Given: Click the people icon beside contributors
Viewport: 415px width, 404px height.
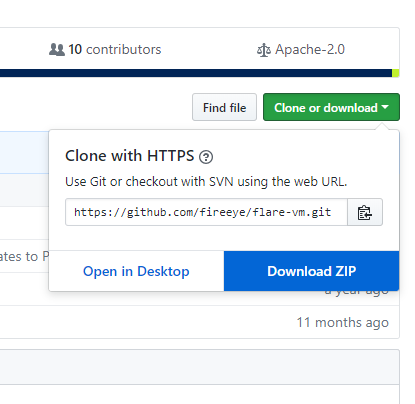Looking at the screenshot, I should [x=57, y=50].
